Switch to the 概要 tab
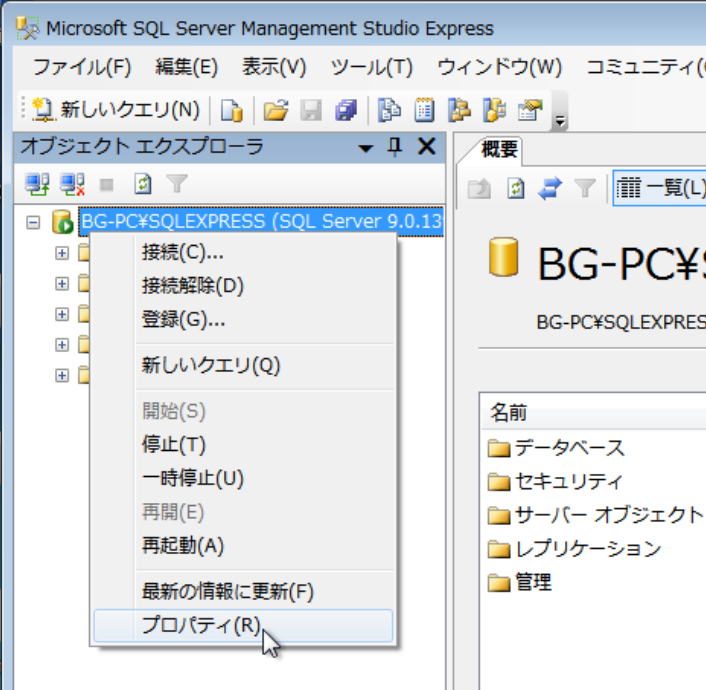This screenshot has width=706, height=690. (x=499, y=150)
